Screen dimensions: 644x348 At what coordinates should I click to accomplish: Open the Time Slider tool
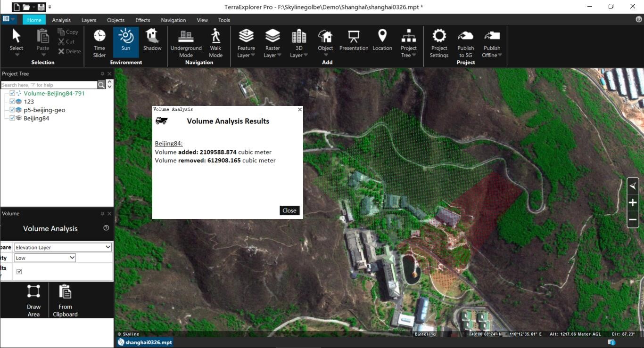point(99,43)
